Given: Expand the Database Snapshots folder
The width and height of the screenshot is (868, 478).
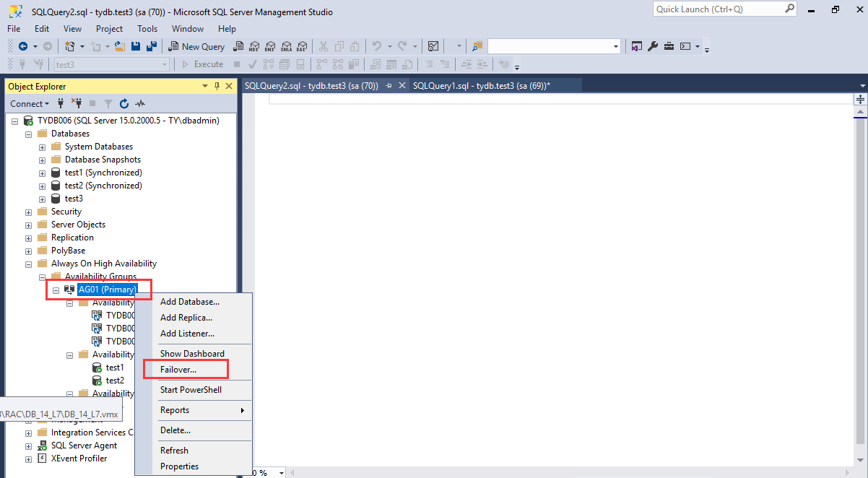Looking at the screenshot, I should [43, 160].
